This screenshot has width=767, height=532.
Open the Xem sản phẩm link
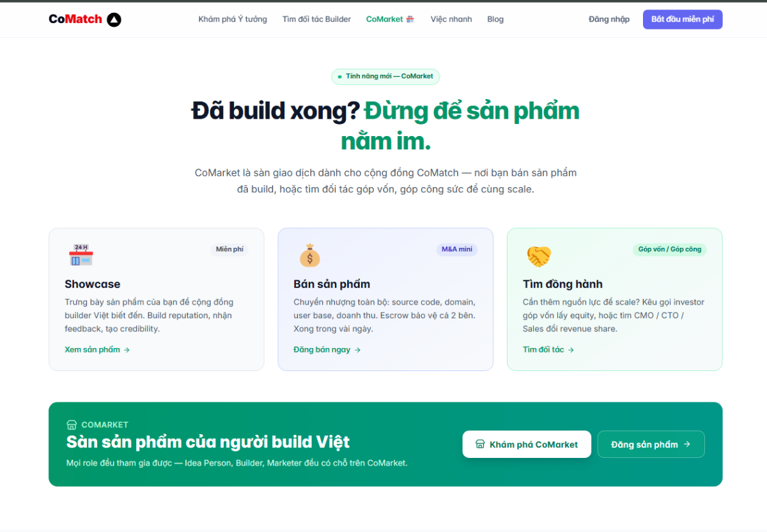(x=97, y=350)
